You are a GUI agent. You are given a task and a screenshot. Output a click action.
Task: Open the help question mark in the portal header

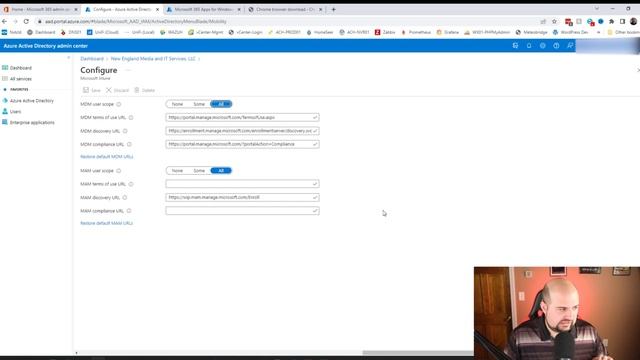pyautogui.click(x=556, y=46)
